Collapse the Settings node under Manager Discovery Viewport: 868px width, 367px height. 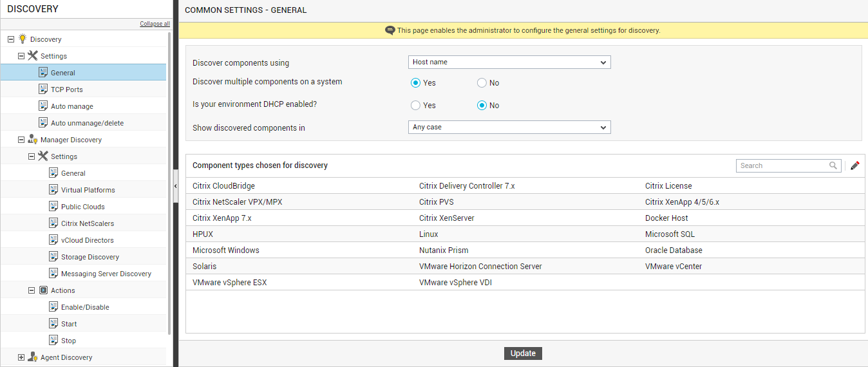(32, 156)
